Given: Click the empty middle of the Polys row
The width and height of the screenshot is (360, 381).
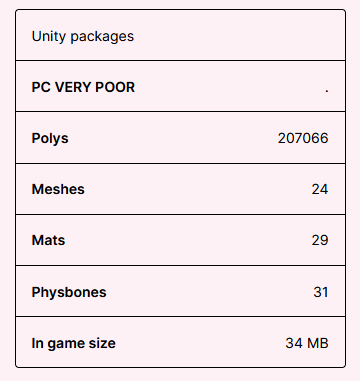Looking at the screenshot, I should (x=173, y=138).
